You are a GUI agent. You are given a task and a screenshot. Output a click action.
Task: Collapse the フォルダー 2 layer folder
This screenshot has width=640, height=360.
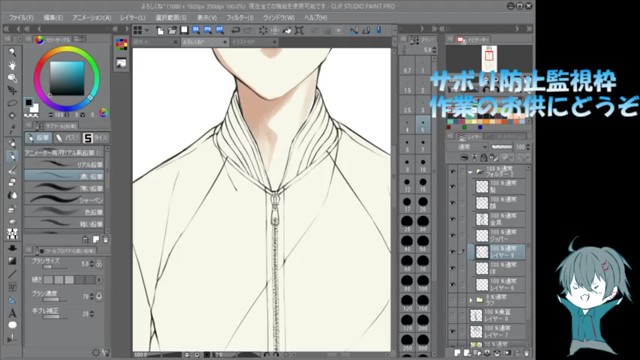(x=470, y=172)
